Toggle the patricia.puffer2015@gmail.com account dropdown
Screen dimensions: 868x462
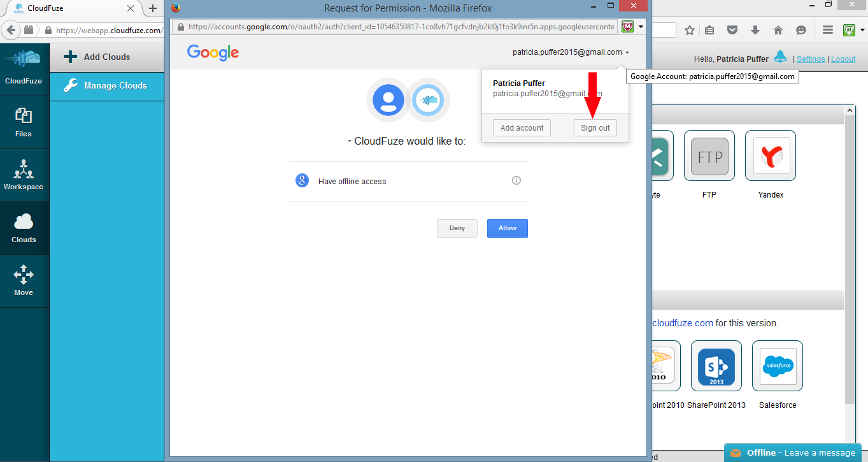pos(571,52)
